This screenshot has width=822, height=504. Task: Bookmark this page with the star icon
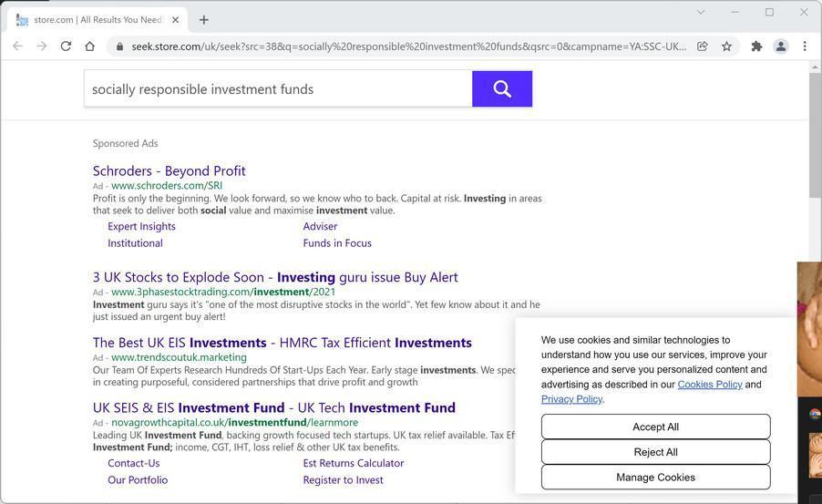pos(727,46)
